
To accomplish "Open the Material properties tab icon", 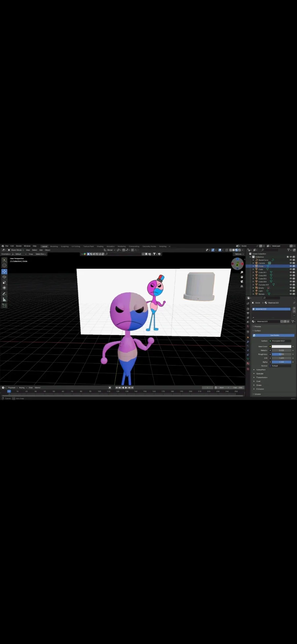I will tap(248, 363).
